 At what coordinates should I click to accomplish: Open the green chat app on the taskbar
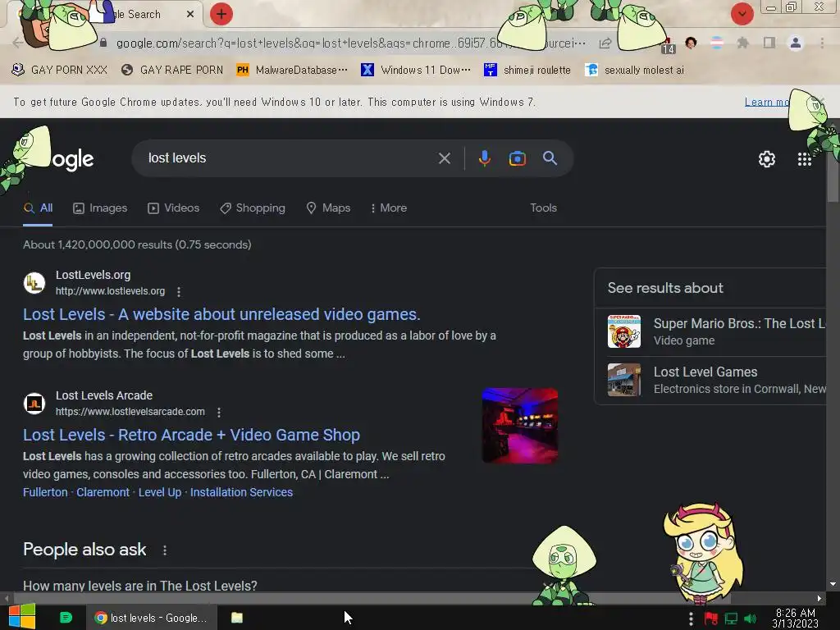[66, 618]
